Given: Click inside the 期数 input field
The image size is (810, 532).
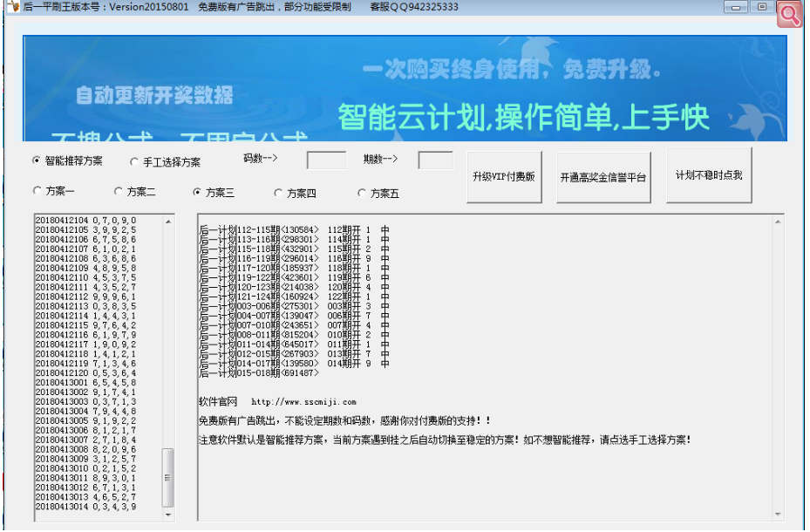Looking at the screenshot, I should pyautogui.click(x=435, y=160).
